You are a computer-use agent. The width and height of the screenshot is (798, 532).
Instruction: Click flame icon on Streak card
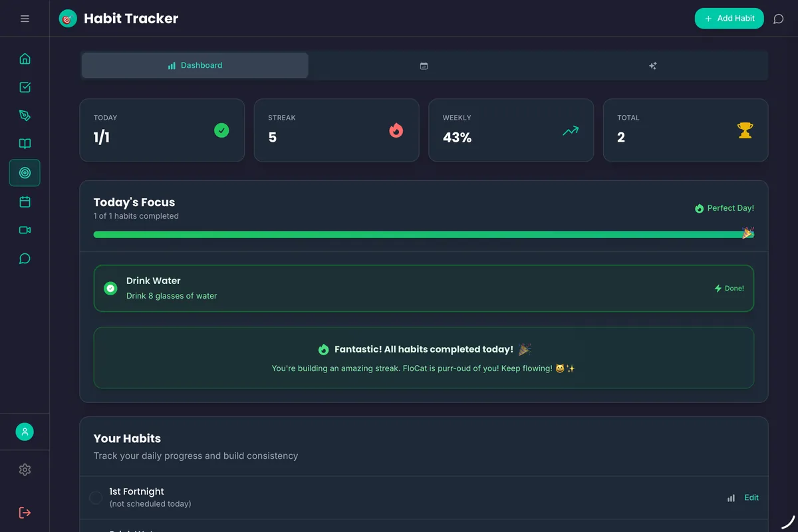[396, 130]
